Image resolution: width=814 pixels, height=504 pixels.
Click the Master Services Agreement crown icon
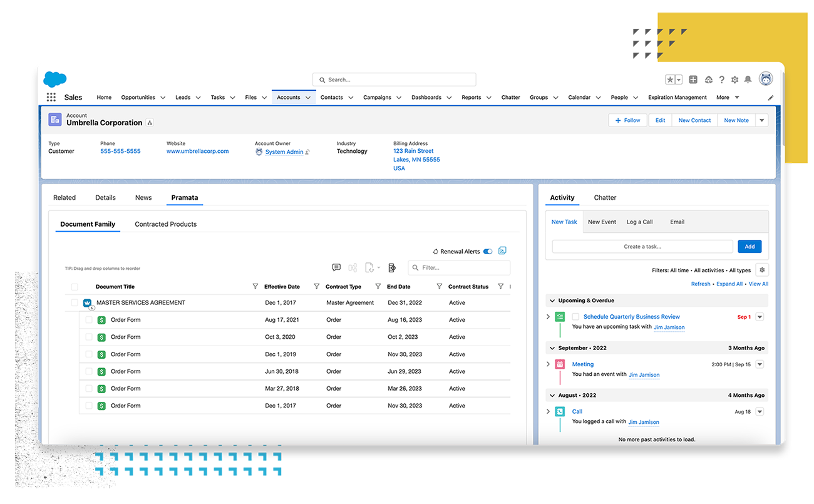(88, 303)
